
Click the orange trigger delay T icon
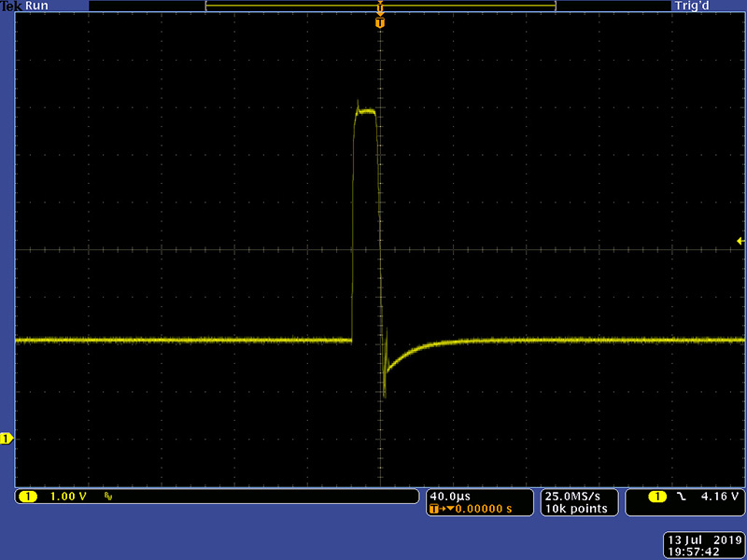pos(435,510)
